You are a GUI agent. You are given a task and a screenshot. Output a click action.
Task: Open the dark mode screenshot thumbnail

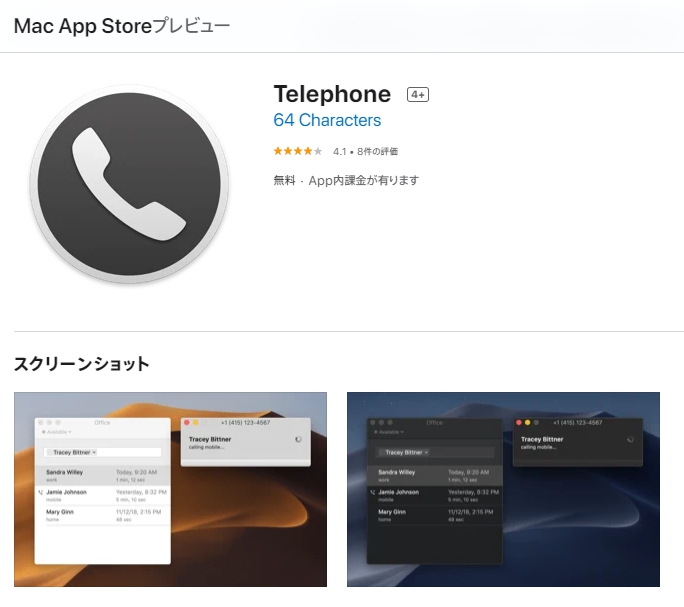(503, 489)
